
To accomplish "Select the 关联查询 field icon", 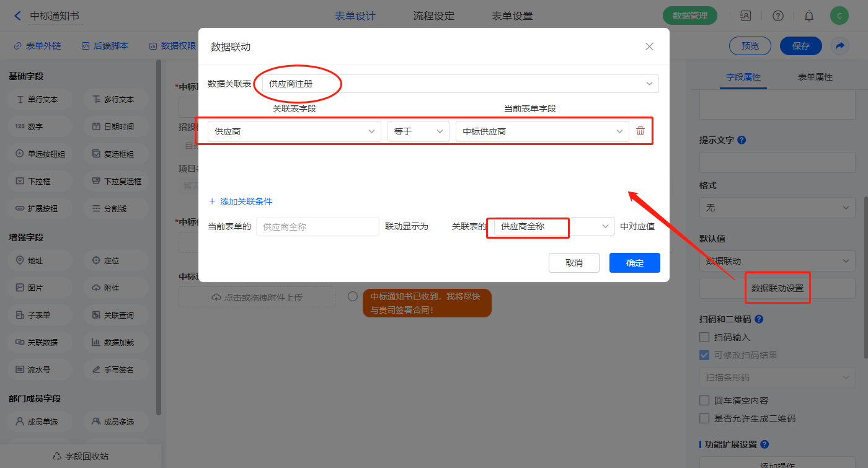I will (x=96, y=315).
